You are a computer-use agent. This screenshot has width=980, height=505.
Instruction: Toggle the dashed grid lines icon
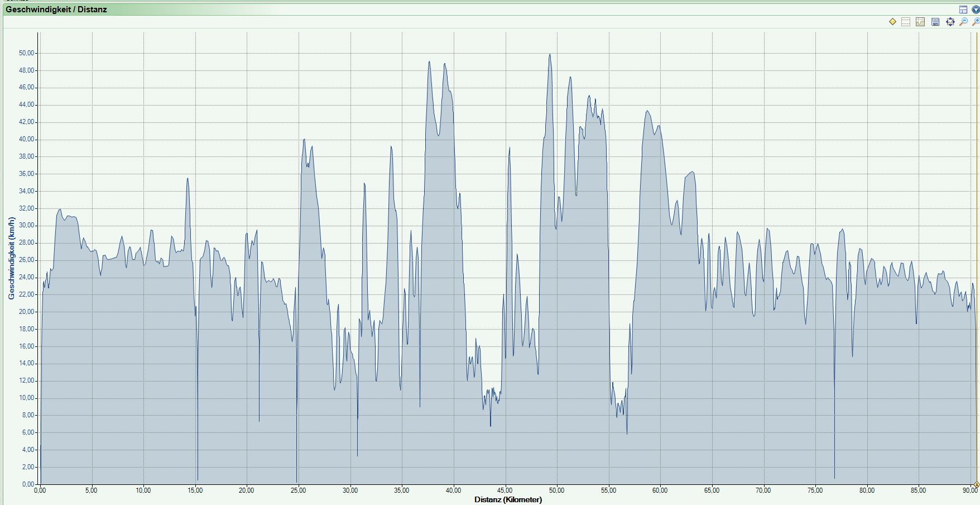(906, 22)
